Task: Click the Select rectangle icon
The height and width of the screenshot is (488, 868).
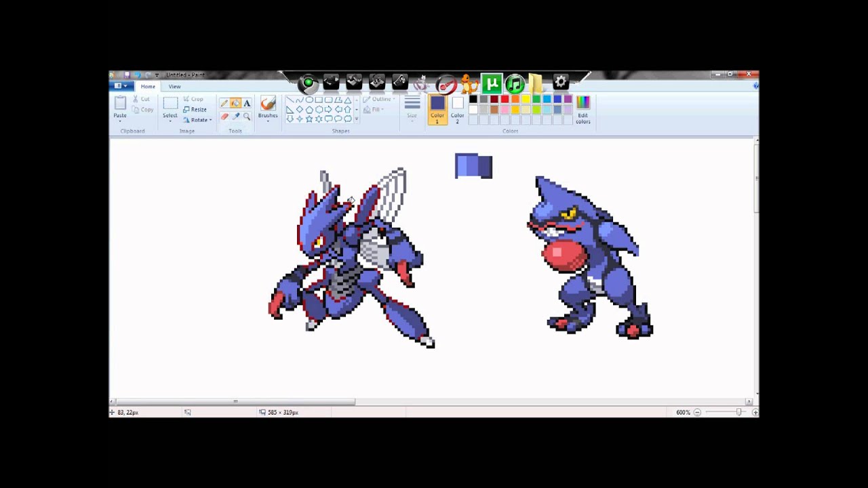Action: coord(170,102)
